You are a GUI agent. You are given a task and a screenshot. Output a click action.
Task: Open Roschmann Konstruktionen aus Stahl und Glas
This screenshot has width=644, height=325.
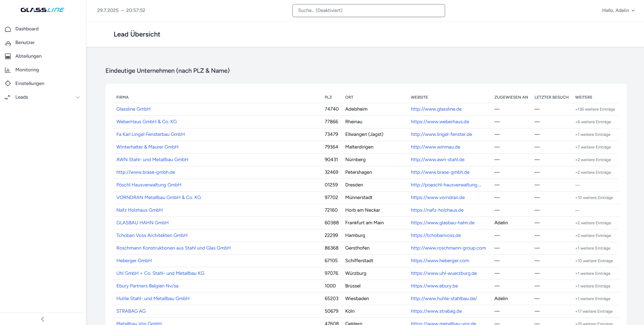click(173, 248)
